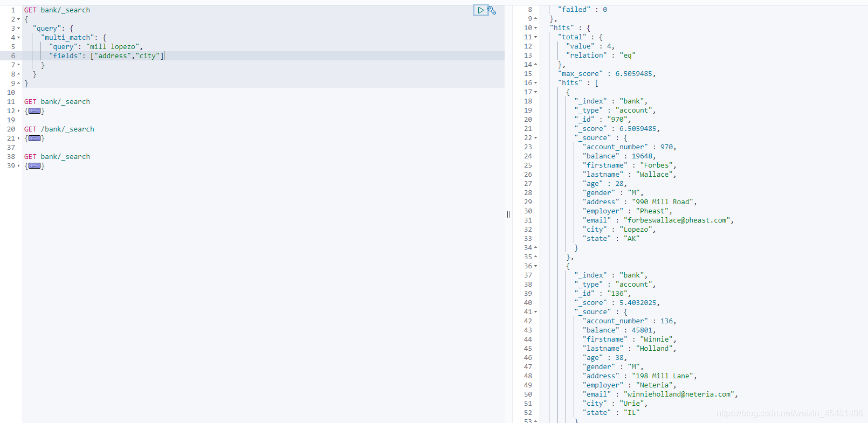Click GET bank/_search on line 38
Image resolution: width=868 pixels, height=423 pixels.
[57, 157]
